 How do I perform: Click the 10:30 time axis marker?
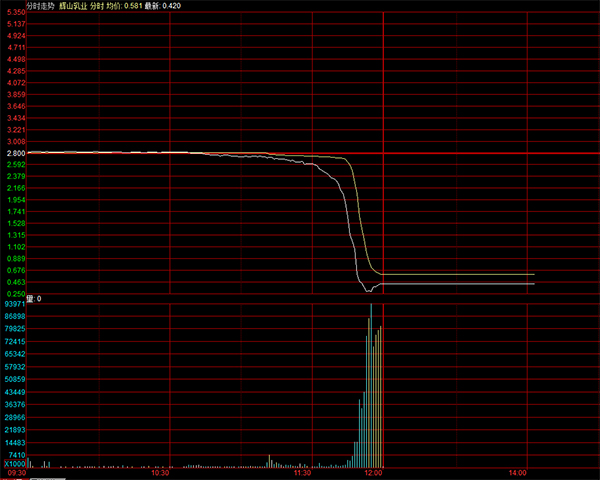(x=160, y=474)
